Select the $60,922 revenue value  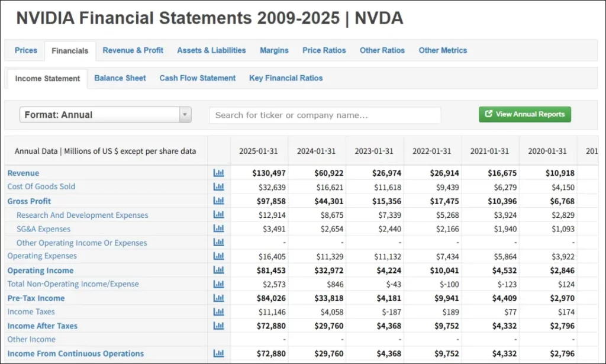(329, 173)
